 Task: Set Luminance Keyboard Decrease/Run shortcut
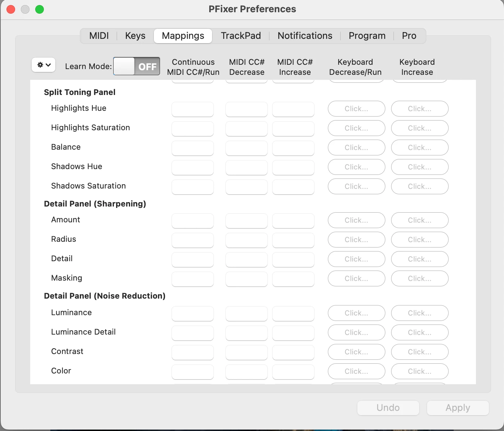(x=357, y=313)
